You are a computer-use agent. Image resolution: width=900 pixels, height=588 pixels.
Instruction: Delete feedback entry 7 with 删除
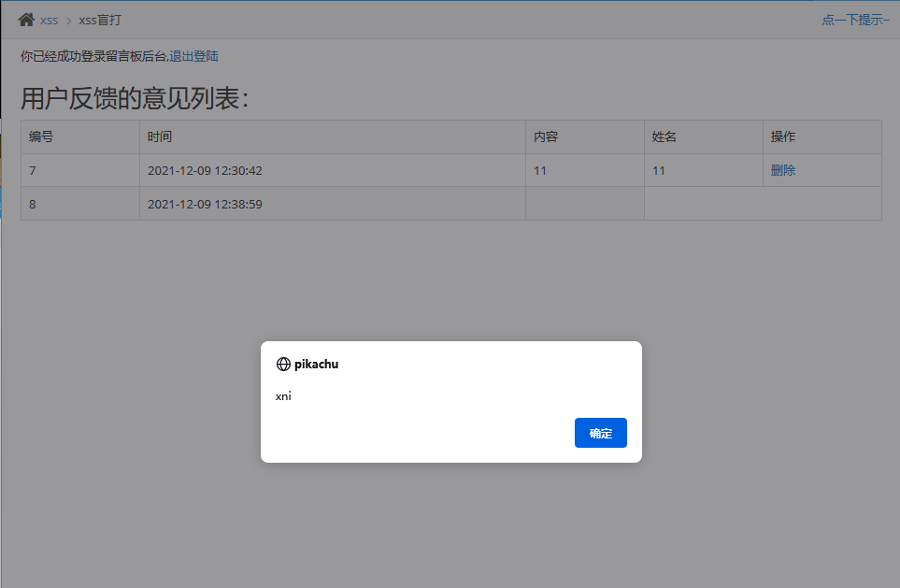click(783, 170)
